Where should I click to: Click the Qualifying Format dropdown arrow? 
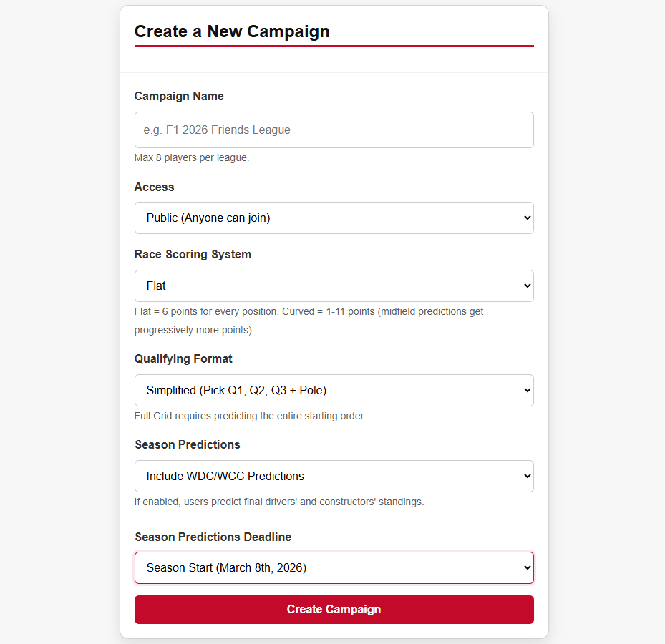click(525, 390)
